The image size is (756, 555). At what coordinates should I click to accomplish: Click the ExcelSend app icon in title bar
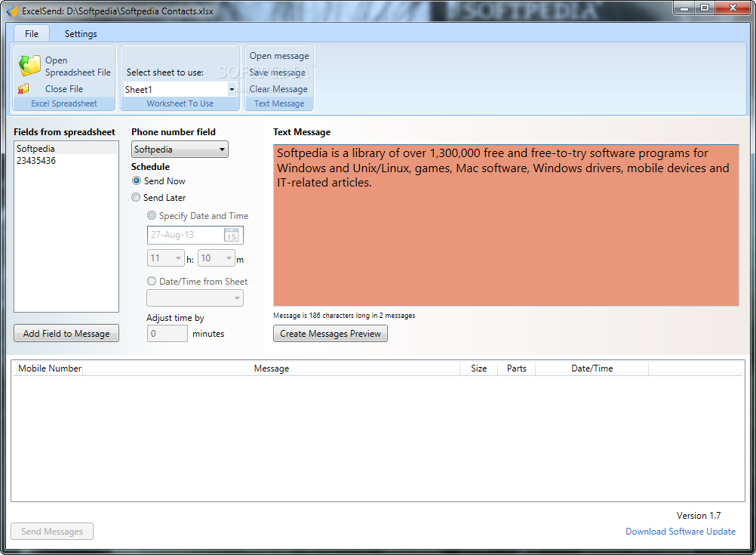click(12, 11)
